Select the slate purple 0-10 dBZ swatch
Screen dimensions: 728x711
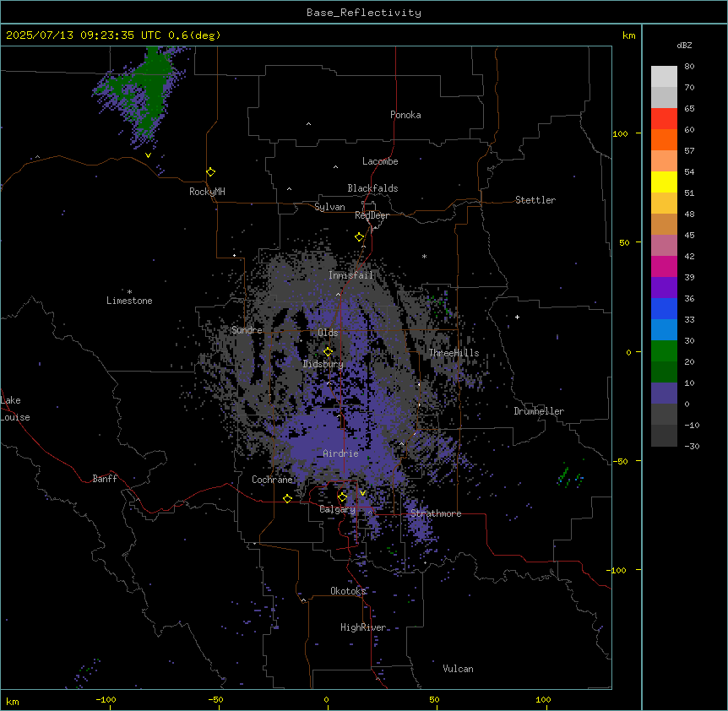[664, 393]
